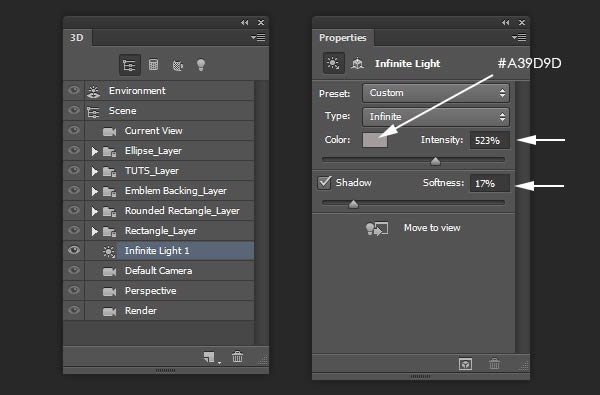Hide the Rounded Rectangle_Layer

pos(74,210)
